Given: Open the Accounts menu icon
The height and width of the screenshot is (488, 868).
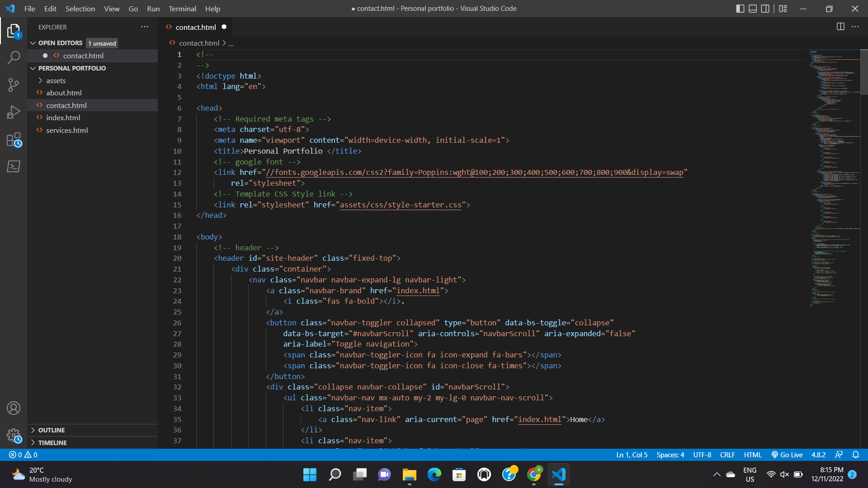Looking at the screenshot, I should tap(14, 408).
